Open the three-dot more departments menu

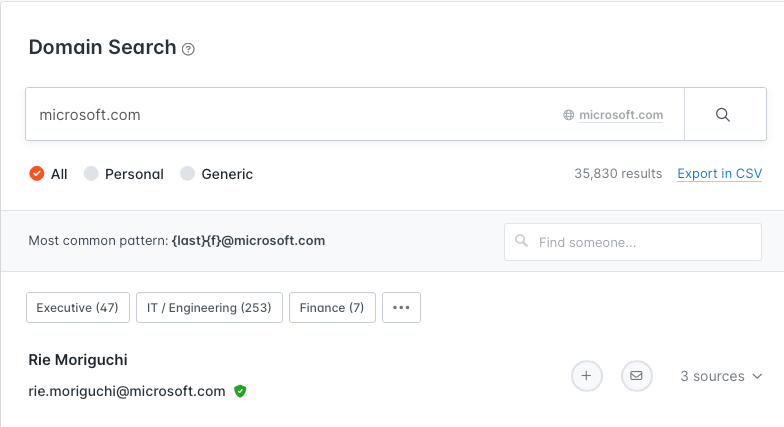pyautogui.click(x=401, y=308)
